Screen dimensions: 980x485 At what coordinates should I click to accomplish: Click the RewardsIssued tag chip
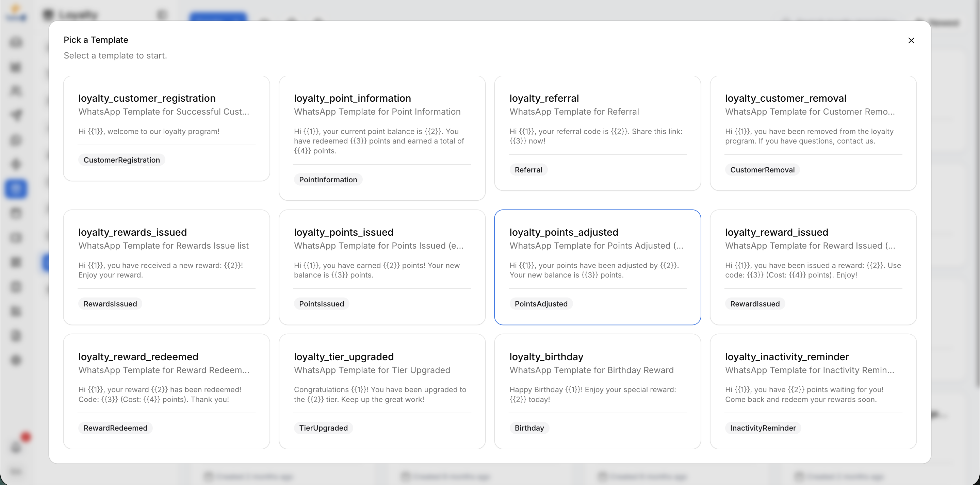110,304
